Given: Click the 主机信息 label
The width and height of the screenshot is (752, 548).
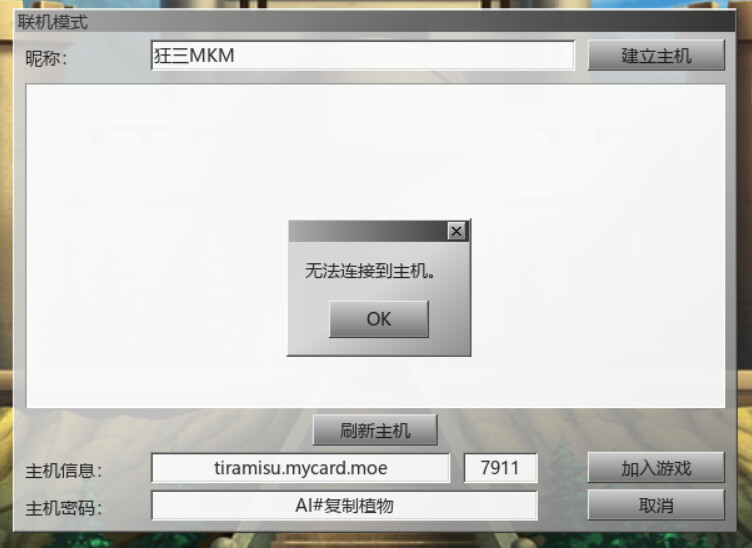Looking at the screenshot, I should (63, 471).
